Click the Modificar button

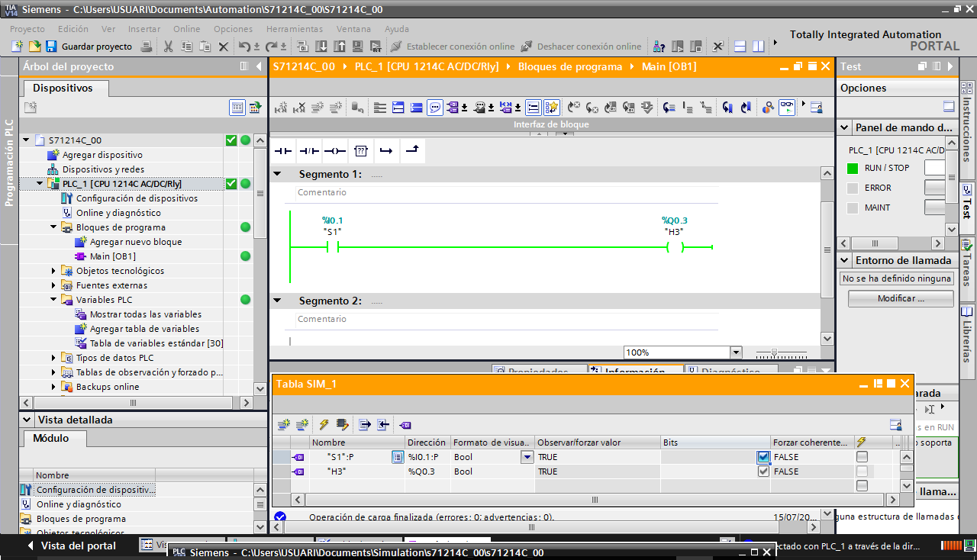tap(901, 298)
